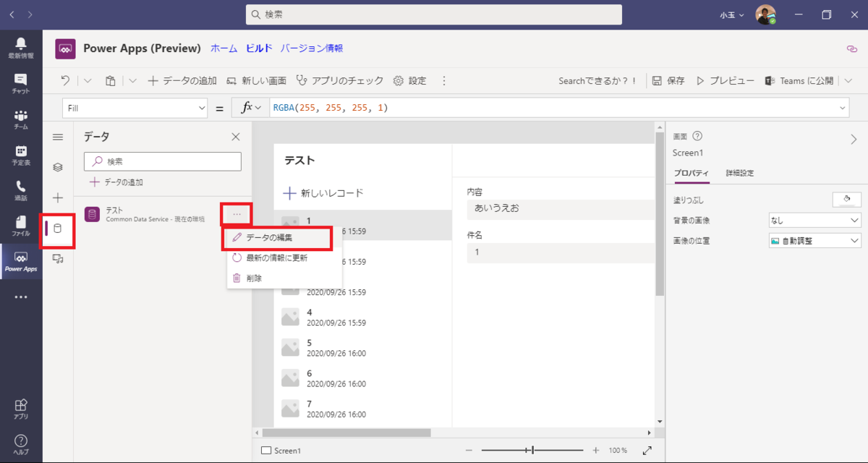
Task: Open Undo dropdown arrow
Action: click(x=87, y=80)
